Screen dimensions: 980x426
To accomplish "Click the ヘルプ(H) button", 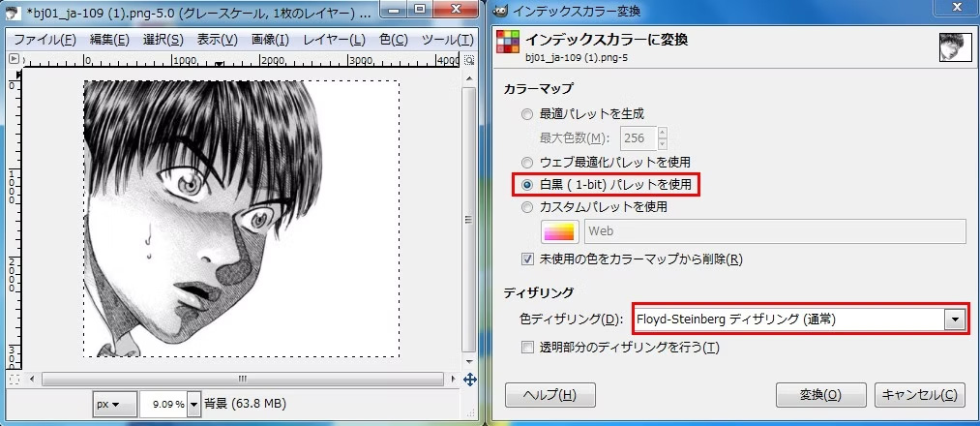I will tap(550, 395).
